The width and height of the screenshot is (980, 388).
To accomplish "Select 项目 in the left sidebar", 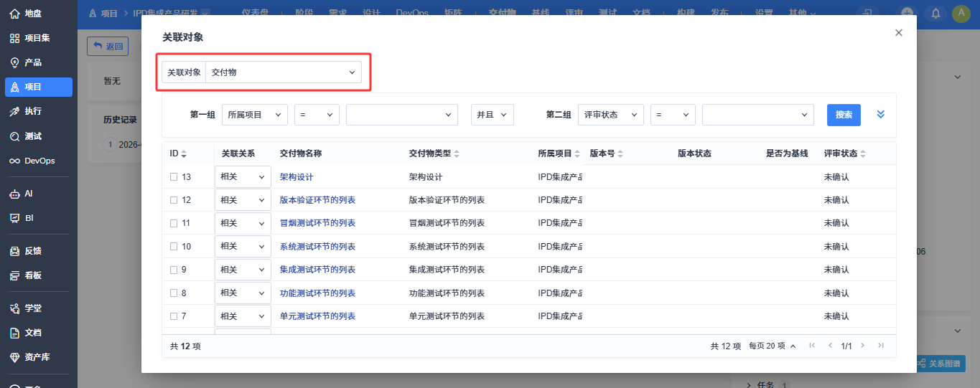I will pos(39,87).
